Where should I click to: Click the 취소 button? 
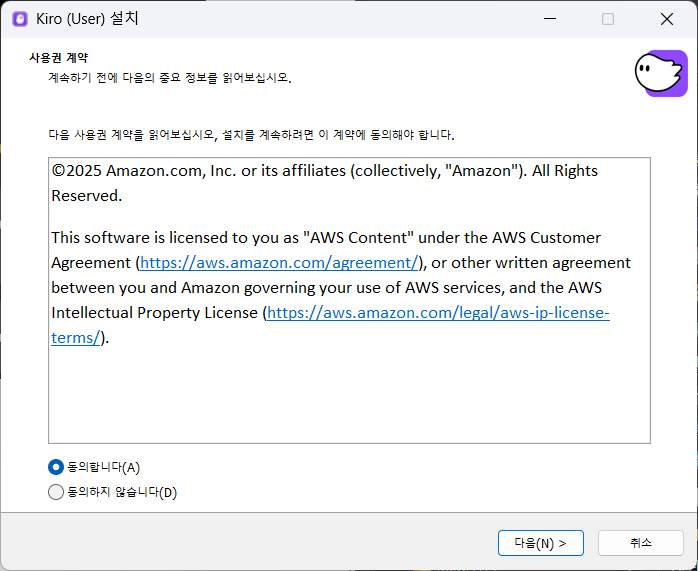(641, 543)
